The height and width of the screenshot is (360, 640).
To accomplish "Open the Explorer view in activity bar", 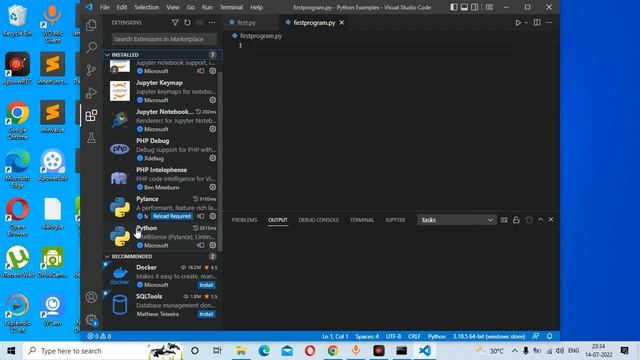I will click(91, 25).
